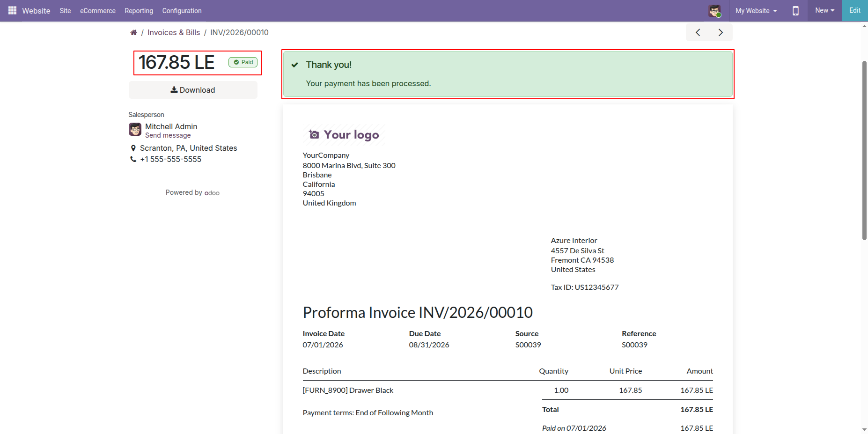Click the Paid status badge
868x434 pixels.
(x=243, y=62)
